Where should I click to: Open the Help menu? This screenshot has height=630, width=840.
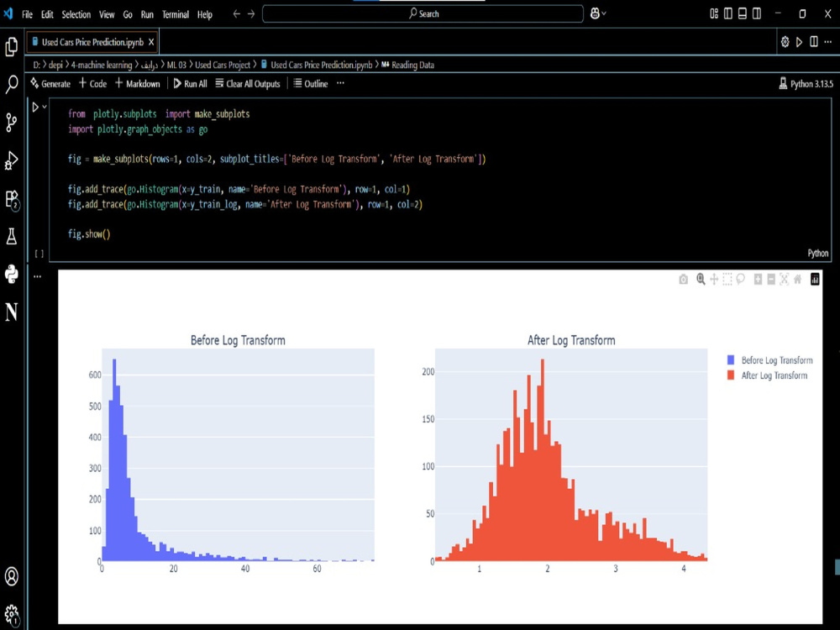[x=205, y=14]
